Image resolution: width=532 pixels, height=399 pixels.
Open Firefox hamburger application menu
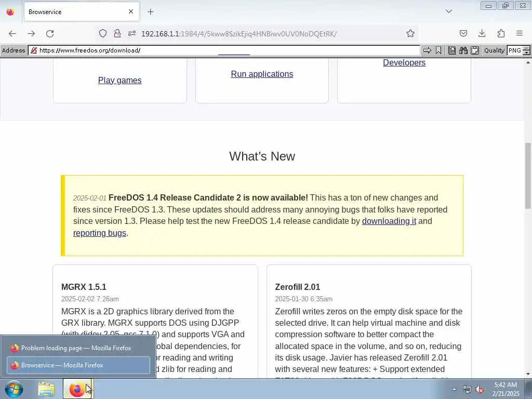pyautogui.click(x=520, y=33)
